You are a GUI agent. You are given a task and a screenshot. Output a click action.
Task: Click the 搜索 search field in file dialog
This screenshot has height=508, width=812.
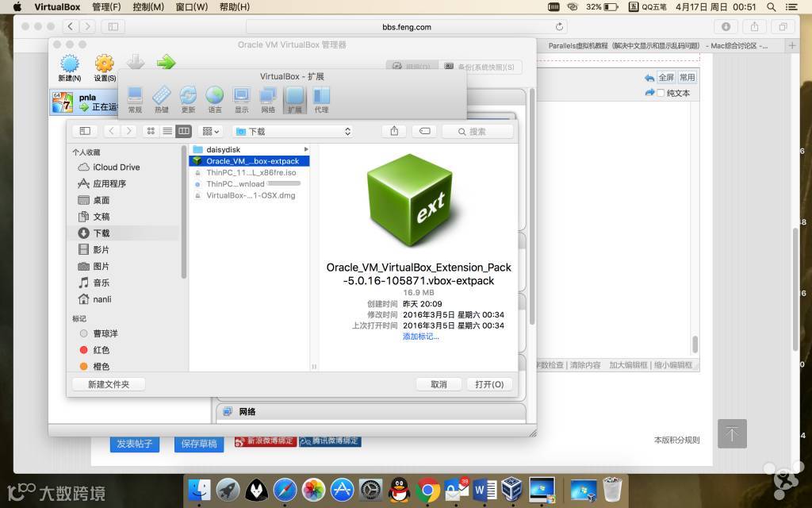(x=477, y=132)
